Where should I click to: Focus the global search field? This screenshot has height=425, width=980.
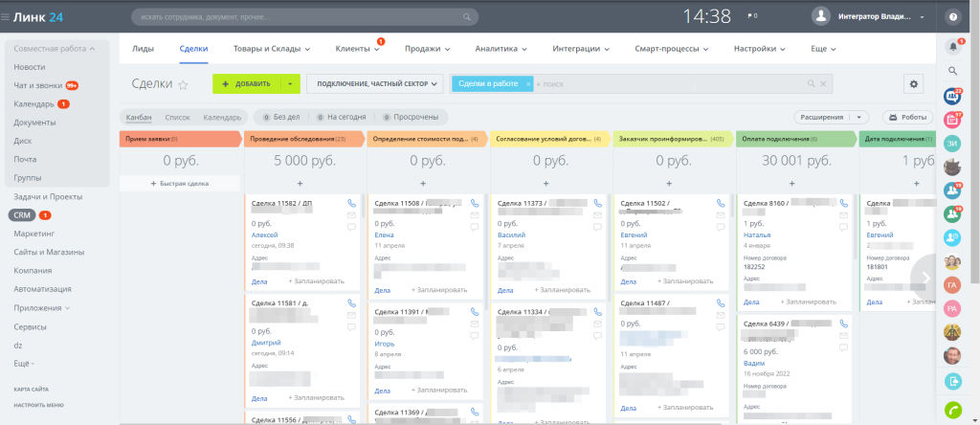[x=304, y=17]
